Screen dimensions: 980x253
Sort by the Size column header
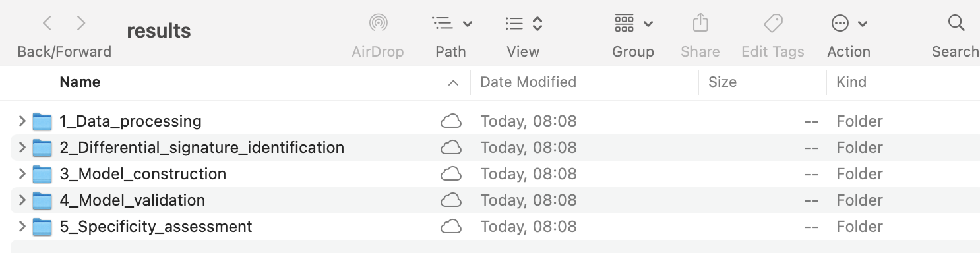722,82
